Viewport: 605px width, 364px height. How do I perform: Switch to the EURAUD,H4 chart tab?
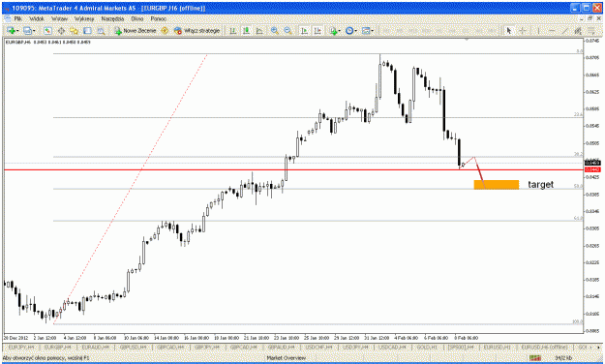[95, 348]
